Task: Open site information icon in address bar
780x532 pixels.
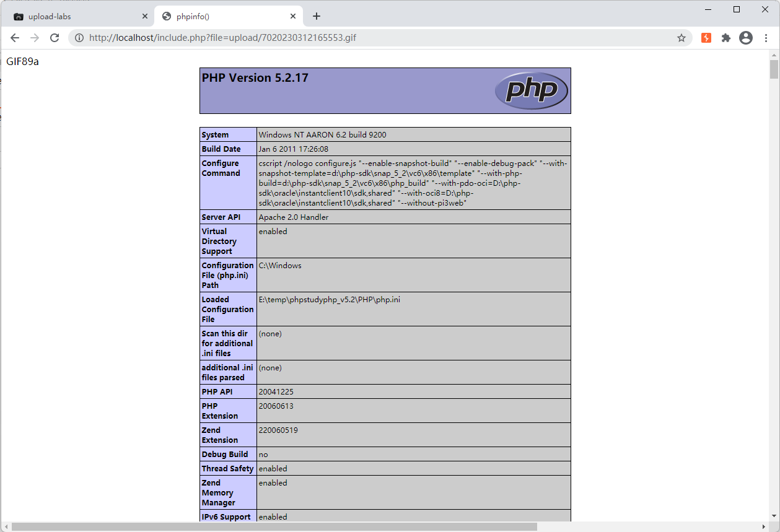Action: (x=79, y=38)
